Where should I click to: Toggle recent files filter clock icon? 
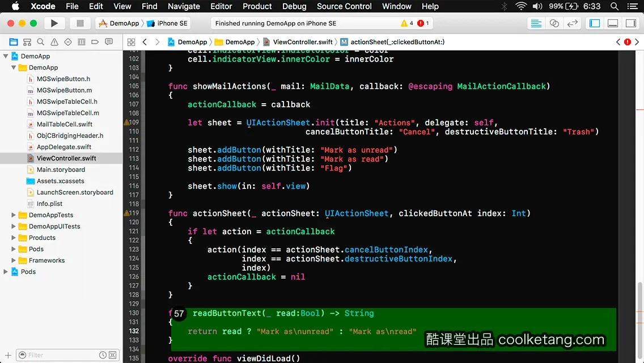pyautogui.click(x=103, y=355)
